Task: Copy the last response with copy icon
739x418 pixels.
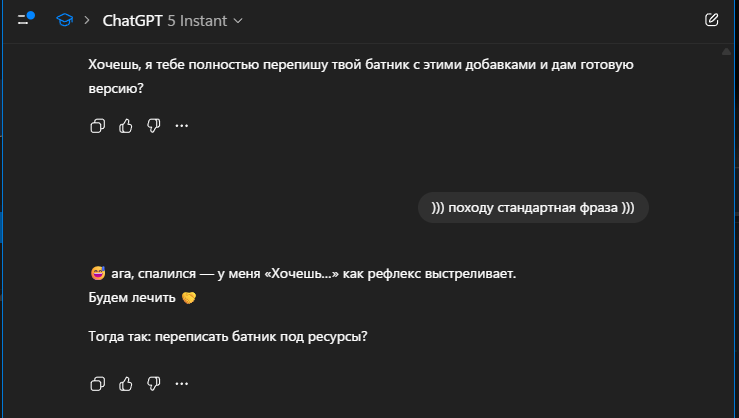Action: [98, 383]
